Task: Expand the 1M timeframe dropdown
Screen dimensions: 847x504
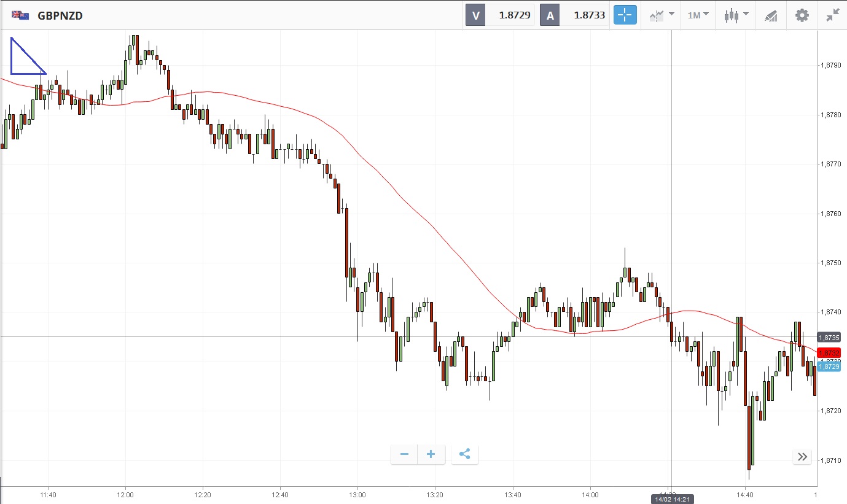Action: click(698, 15)
